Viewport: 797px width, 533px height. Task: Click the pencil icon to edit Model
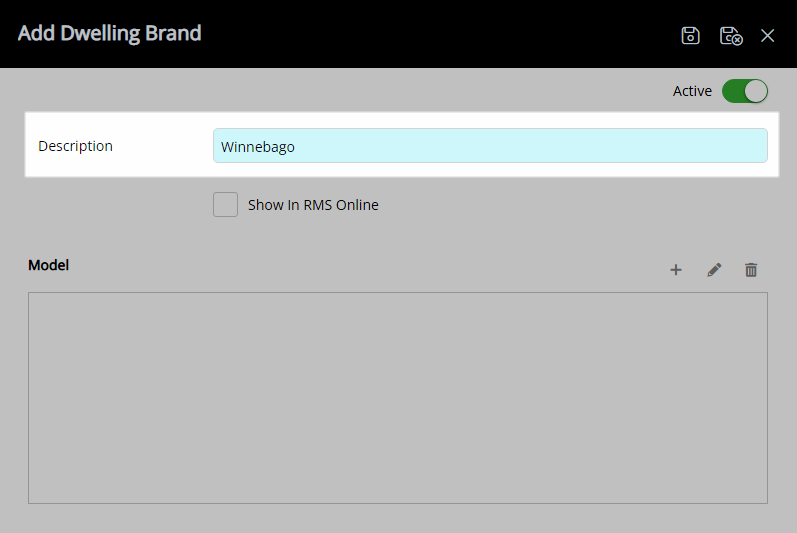pos(714,270)
